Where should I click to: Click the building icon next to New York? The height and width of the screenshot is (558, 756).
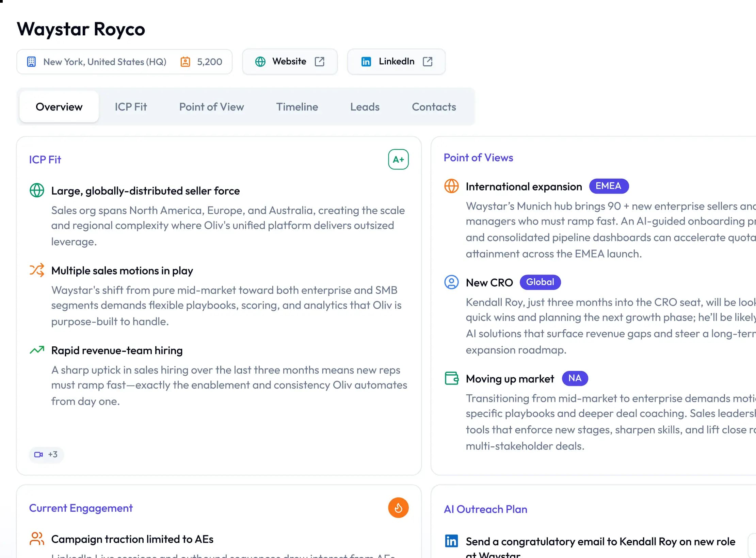[31, 62]
